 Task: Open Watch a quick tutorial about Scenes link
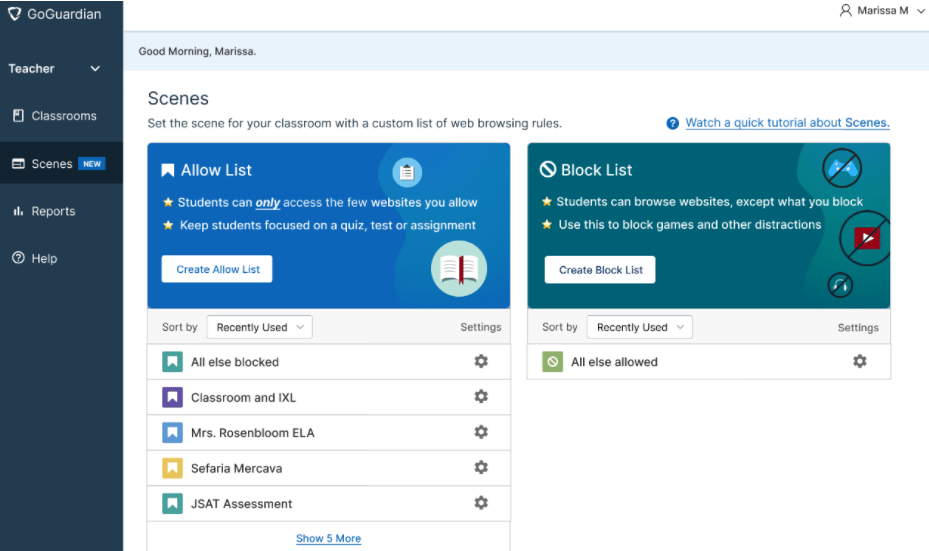(787, 123)
